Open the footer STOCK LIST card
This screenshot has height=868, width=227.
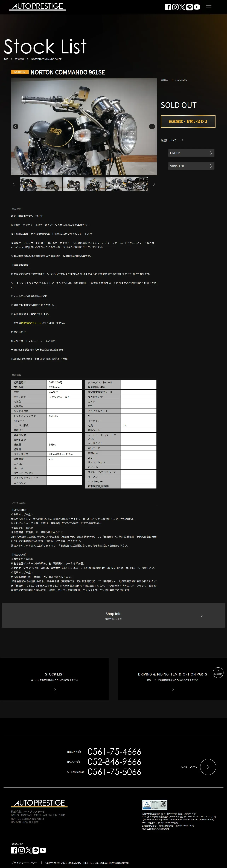pos(54,679)
